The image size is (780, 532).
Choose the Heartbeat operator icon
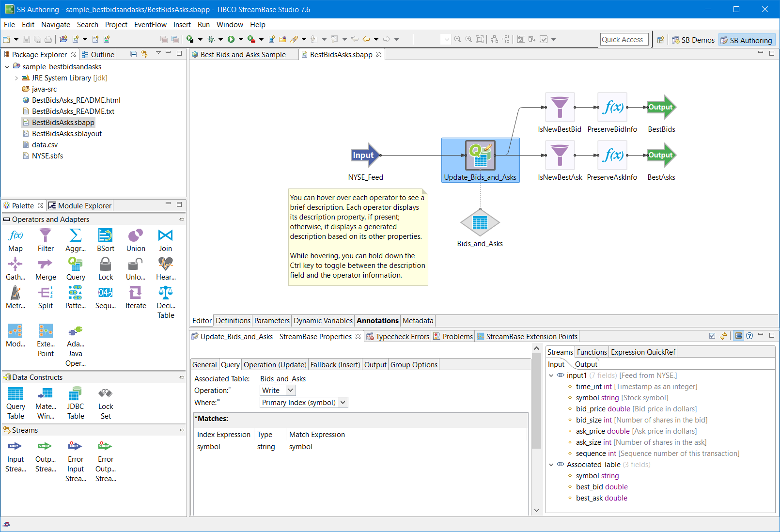(166, 269)
